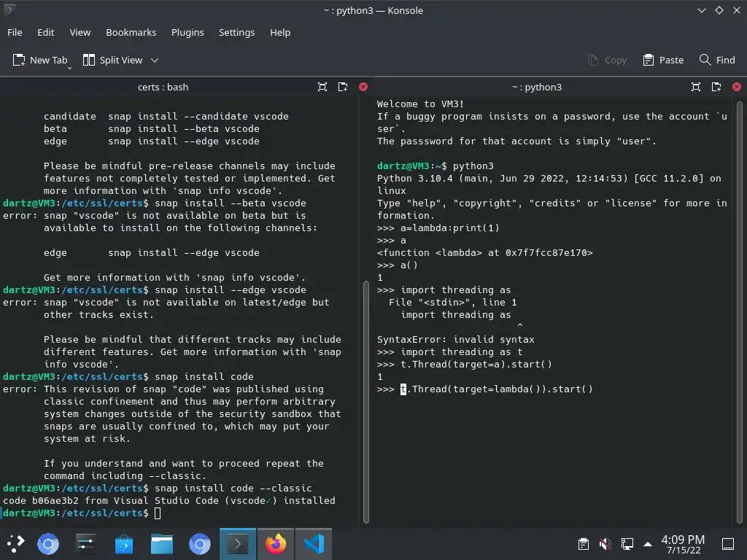Open the Settings menu
Image resolution: width=747 pixels, height=560 pixels.
[237, 32]
